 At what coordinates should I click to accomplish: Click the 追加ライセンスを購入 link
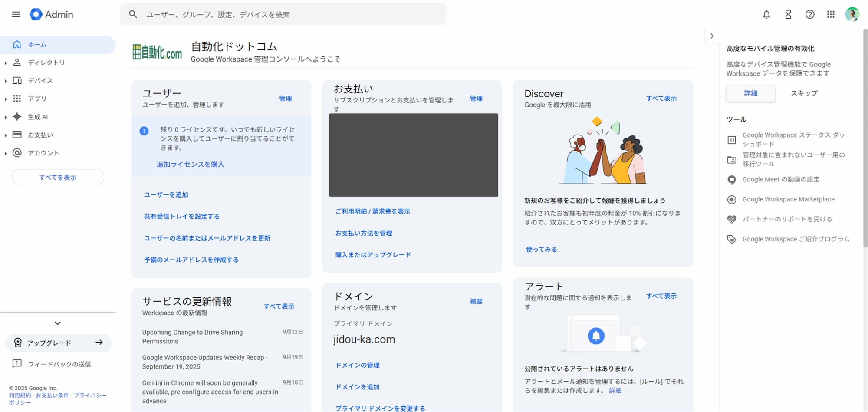(190, 164)
